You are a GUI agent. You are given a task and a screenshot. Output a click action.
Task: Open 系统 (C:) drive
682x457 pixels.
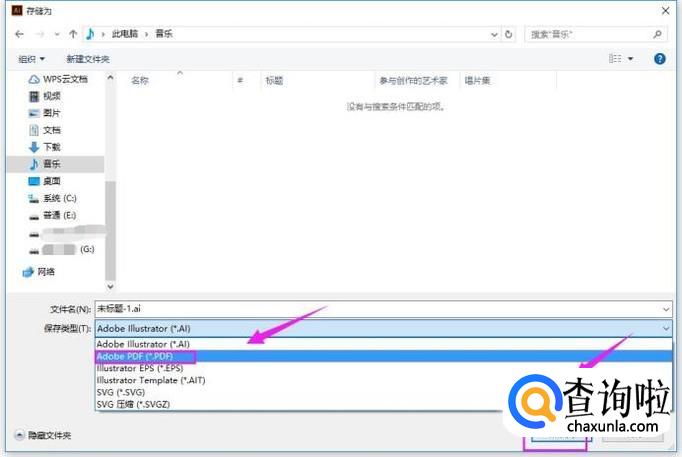coord(52,198)
